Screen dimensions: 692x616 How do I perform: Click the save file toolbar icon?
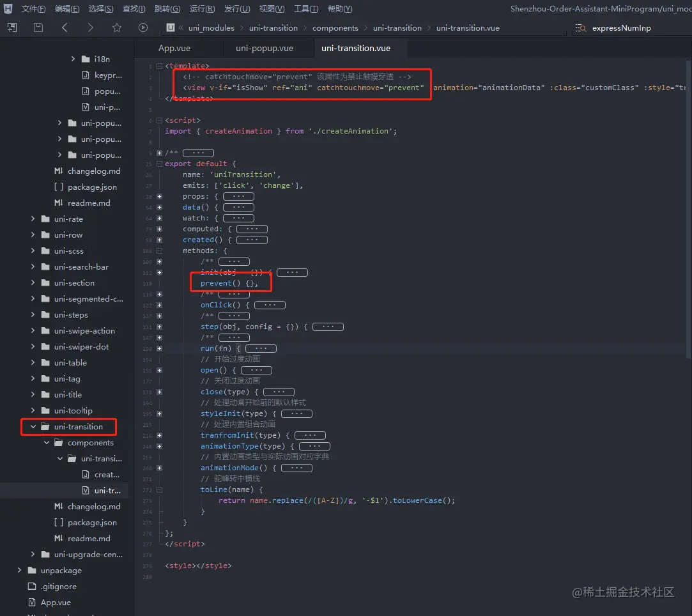[x=38, y=28]
